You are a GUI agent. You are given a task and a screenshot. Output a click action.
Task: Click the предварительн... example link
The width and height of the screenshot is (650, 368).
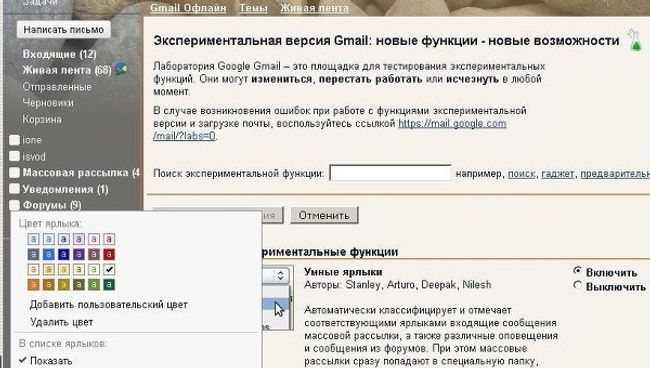(615, 174)
